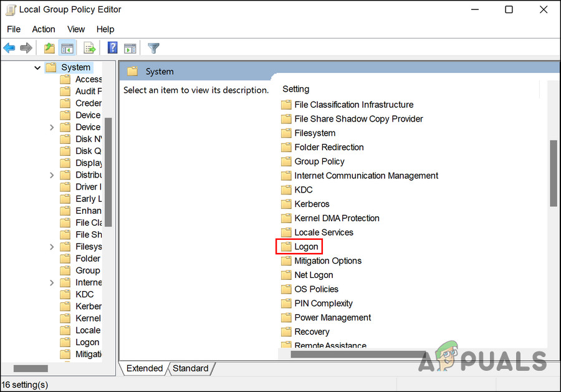Switch to the Extended tab
This screenshot has width=561, height=392.
pos(144,368)
